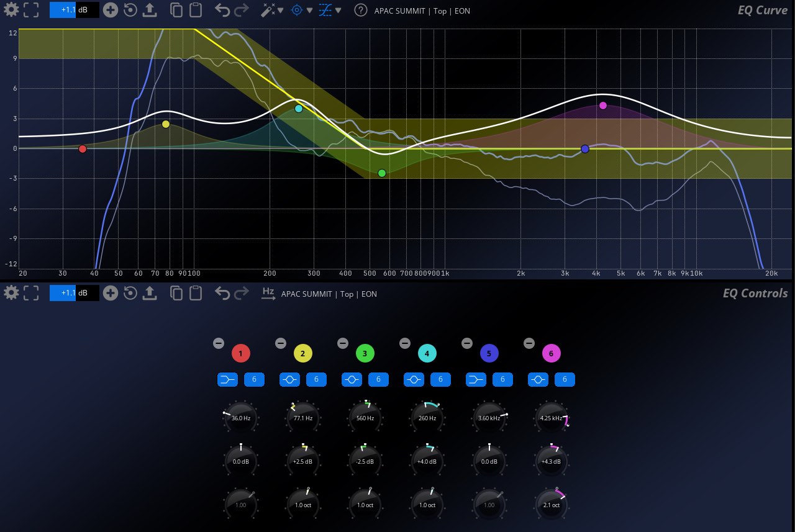Select the magenta band 6 node on curve
Screen dimensions: 795x532
(602, 106)
